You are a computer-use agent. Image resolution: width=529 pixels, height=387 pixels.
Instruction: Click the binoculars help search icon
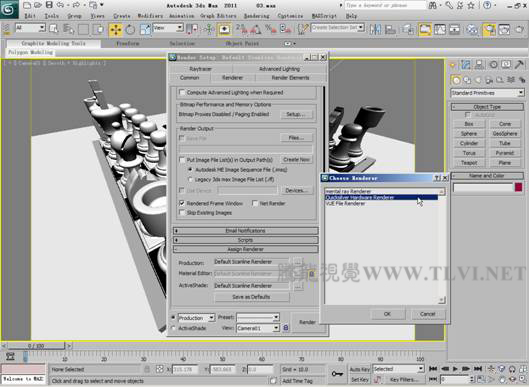tap(433, 5)
